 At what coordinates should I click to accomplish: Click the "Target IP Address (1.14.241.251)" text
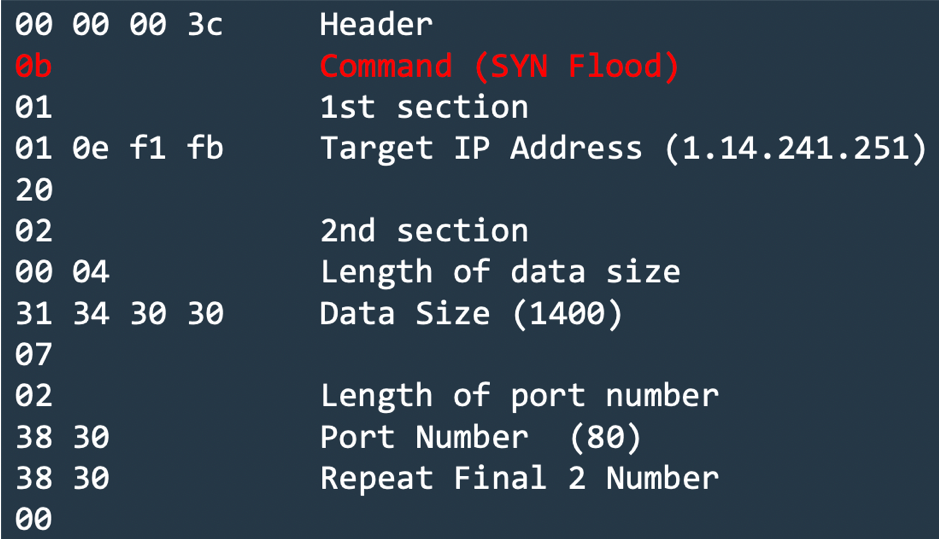623,148
